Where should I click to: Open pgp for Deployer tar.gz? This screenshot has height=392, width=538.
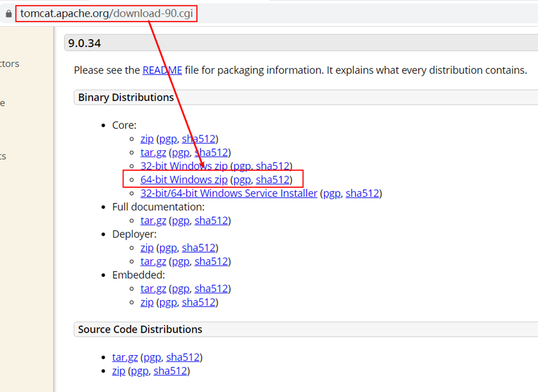point(181,261)
